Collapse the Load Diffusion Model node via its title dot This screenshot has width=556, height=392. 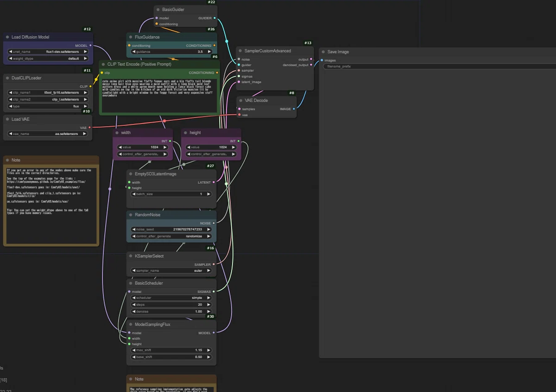point(7,37)
